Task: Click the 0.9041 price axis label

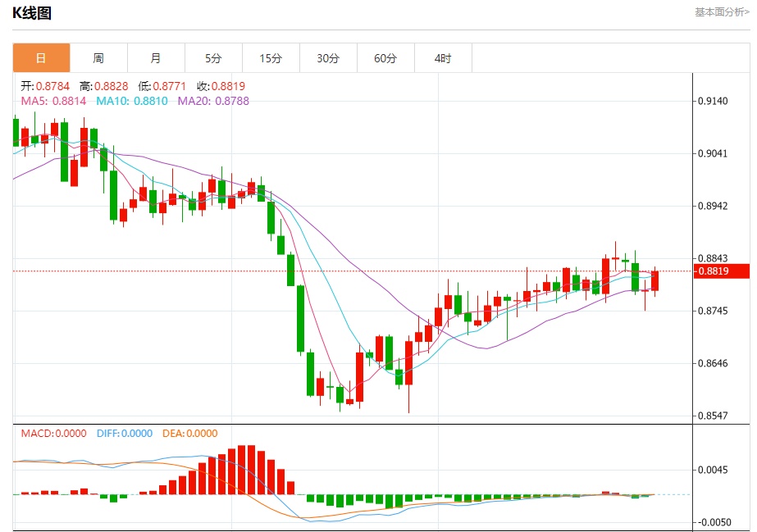Action: 713,153
